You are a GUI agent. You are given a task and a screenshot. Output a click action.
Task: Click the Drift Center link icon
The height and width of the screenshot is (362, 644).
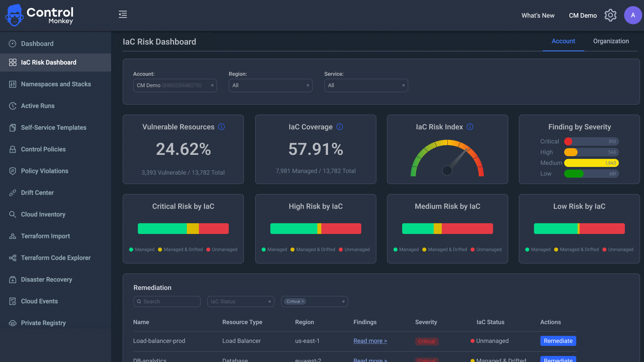click(12, 193)
